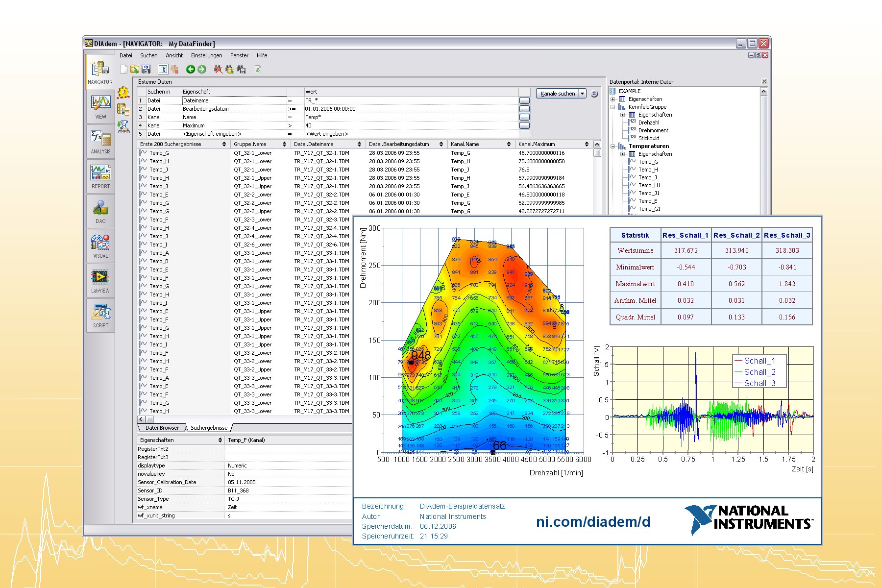
Task: Open the SCRIPT panel
Action: pos(100,315)
